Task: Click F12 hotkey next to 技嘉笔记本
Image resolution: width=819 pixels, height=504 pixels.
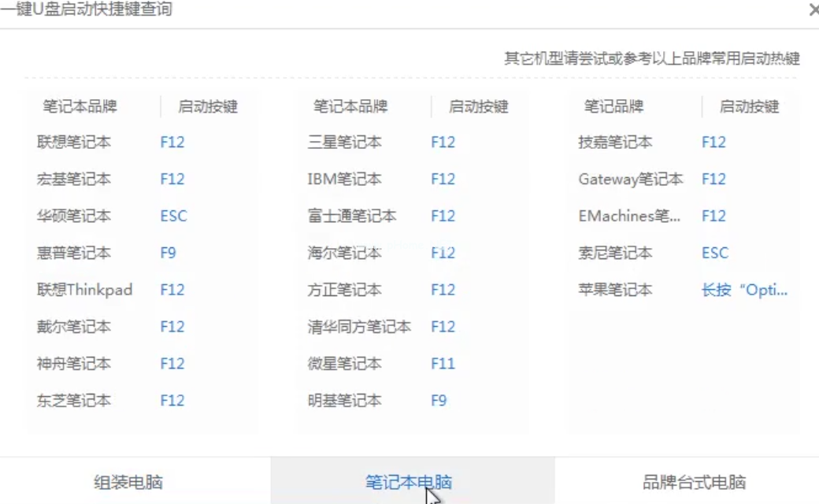Action: (x=713, y=143)
